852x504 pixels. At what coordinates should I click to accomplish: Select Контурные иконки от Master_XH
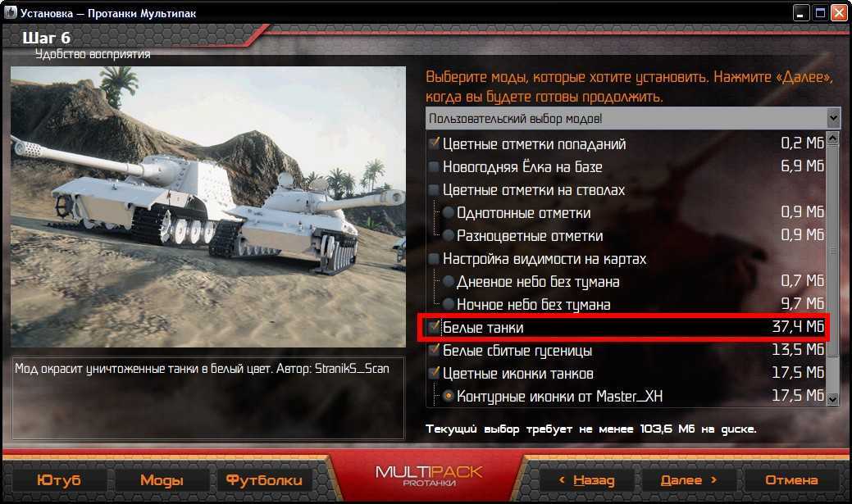pyautogui.click(x=448, y=396)
